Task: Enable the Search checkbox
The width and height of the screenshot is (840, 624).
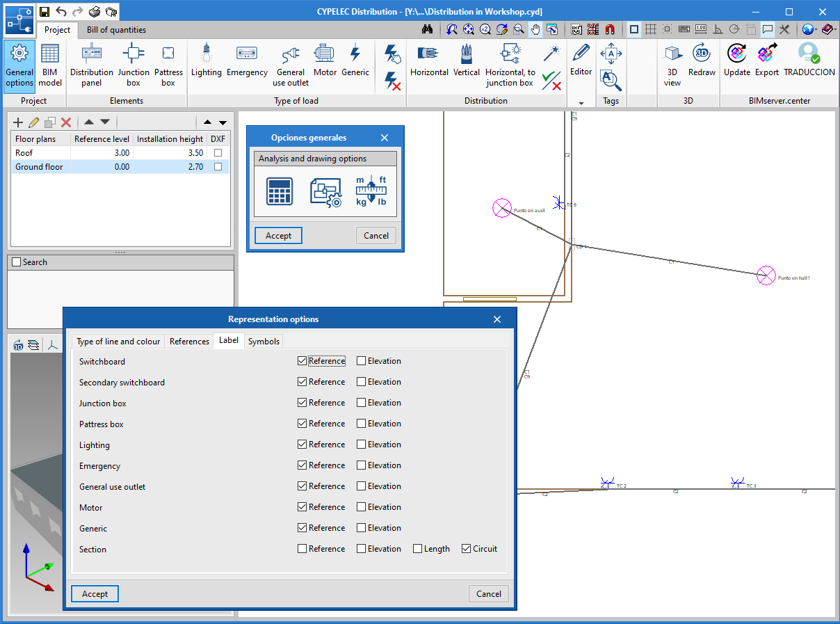Action: [x=17, y=262]
